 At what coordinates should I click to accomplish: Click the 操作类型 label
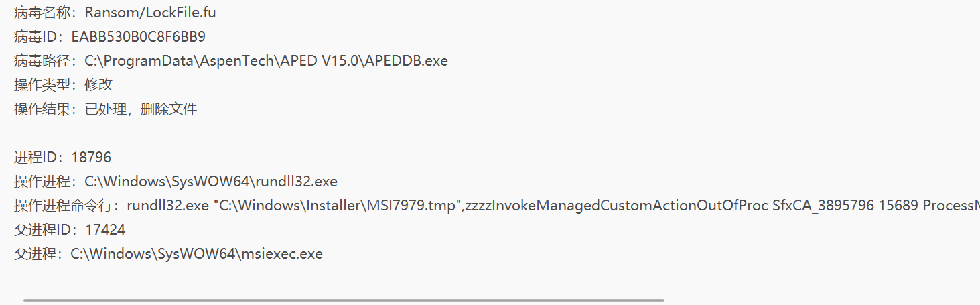[x=42, y=84]
